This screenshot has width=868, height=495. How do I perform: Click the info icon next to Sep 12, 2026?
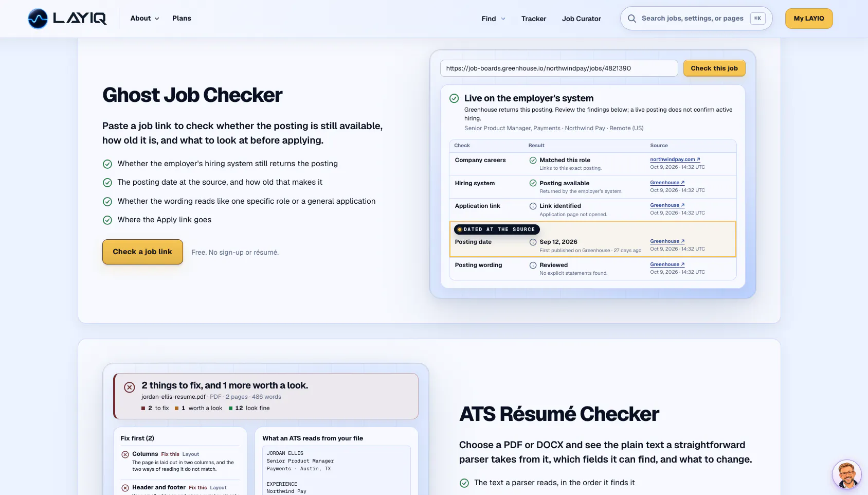point(533,242)
